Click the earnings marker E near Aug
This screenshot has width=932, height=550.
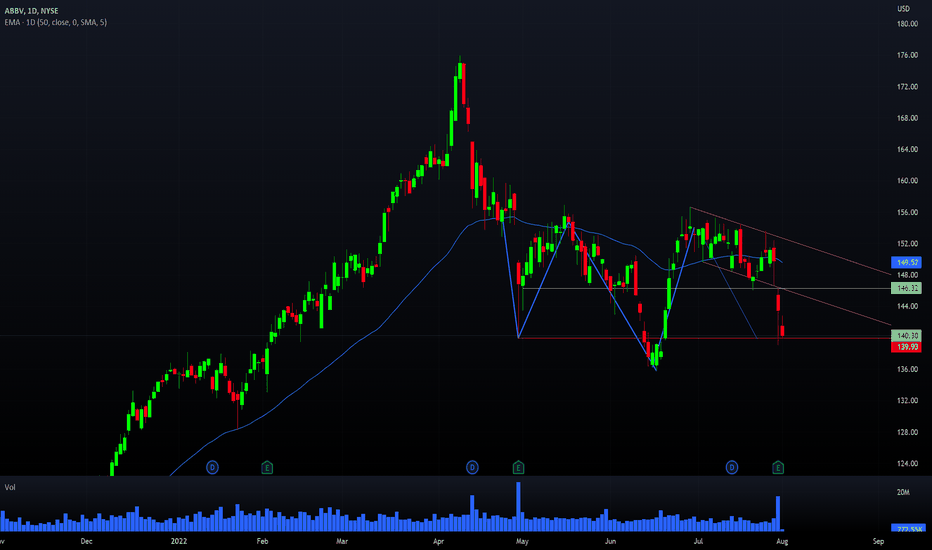point(778,467)
